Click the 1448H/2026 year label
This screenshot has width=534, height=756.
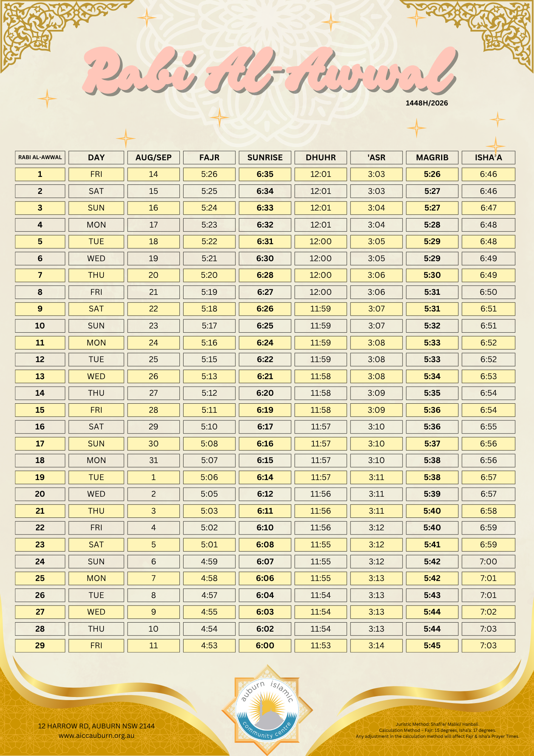pyautogui.click(x=427, y=103)
